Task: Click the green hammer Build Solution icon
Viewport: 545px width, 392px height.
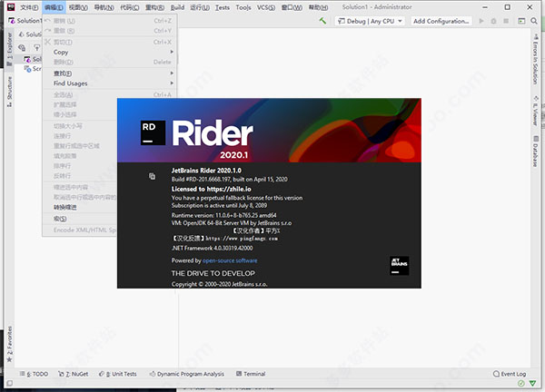Action: point(322,21)
